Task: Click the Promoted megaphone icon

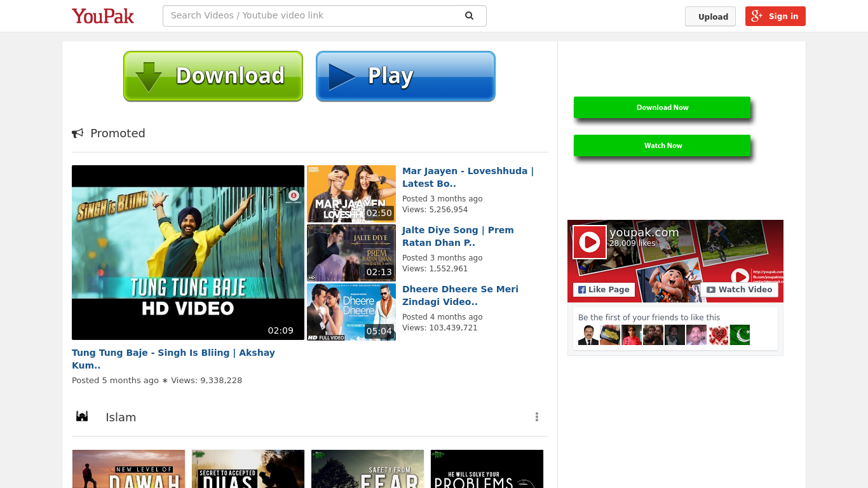Action: tap(78, 133)
